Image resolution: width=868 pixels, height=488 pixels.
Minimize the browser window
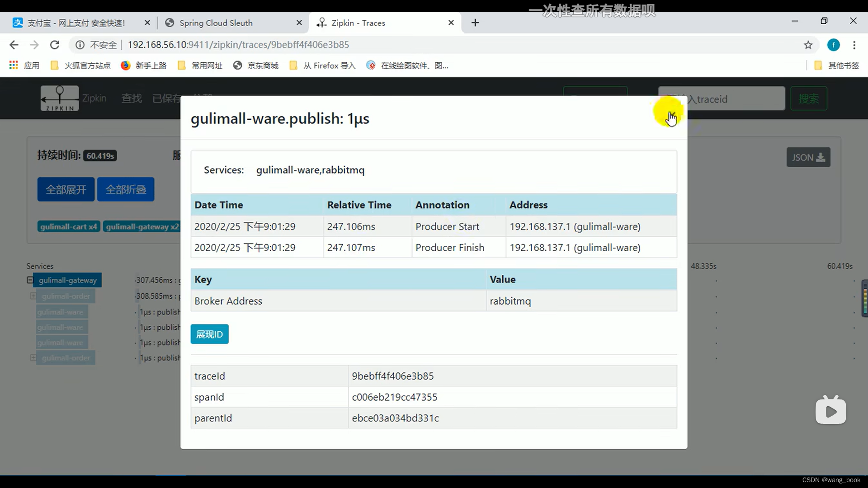pyautogui.click(x=795, y=21)
